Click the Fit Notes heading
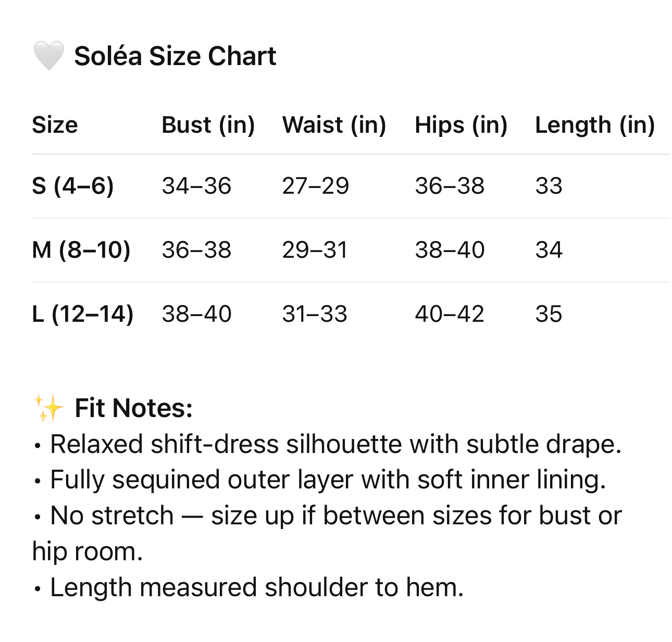 pos(133,408)
